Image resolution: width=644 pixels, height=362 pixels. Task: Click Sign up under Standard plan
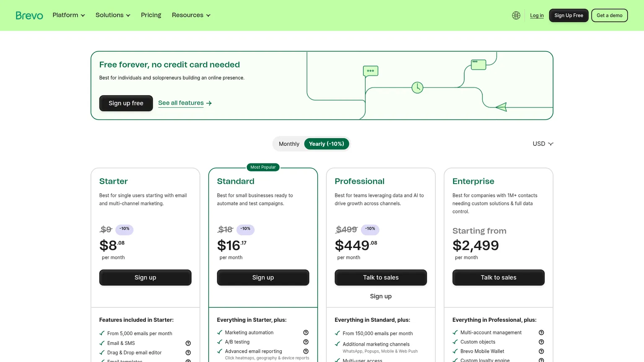click(263, 277)
